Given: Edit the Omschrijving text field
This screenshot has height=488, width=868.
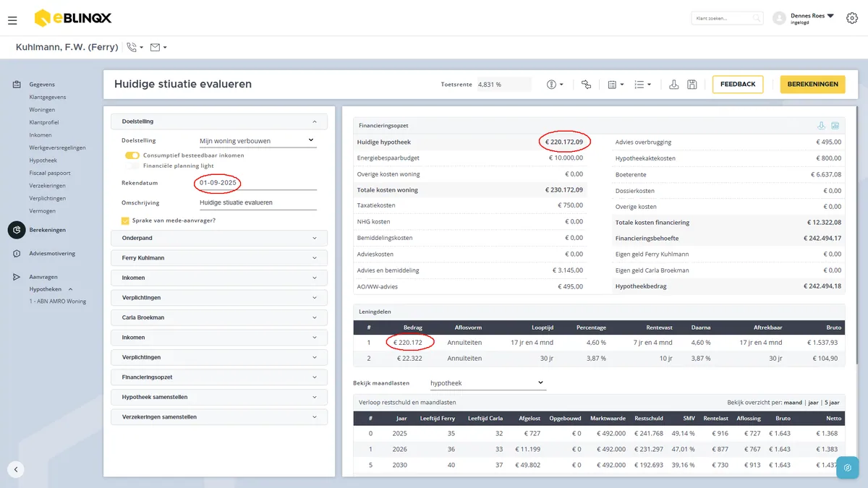Looking at the screenshot, I should [258, 203].
